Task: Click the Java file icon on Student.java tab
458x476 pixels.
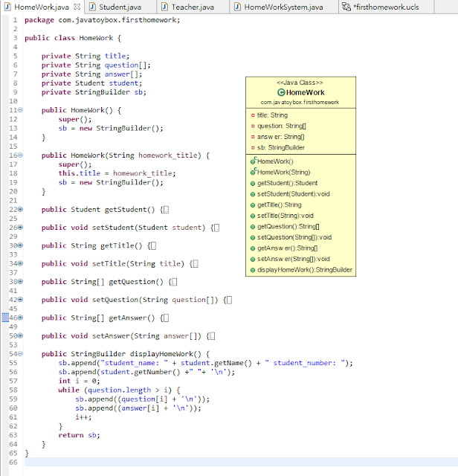Action: pyautogui.click(x=93, y=7)
